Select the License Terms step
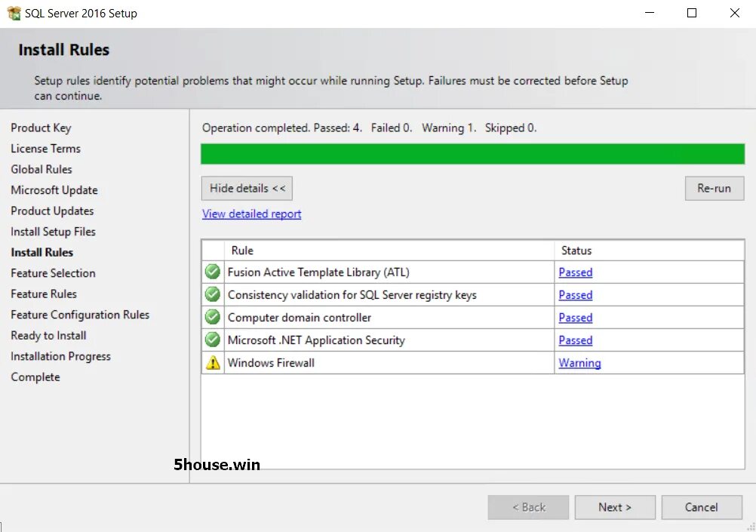The width and height of the screenshot is (756, 532). [46, 149]
